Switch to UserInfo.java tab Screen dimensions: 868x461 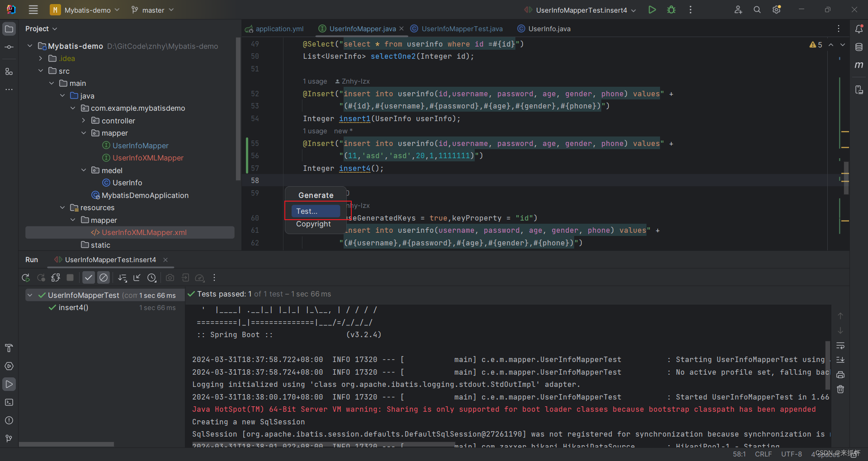coord(544,28)
